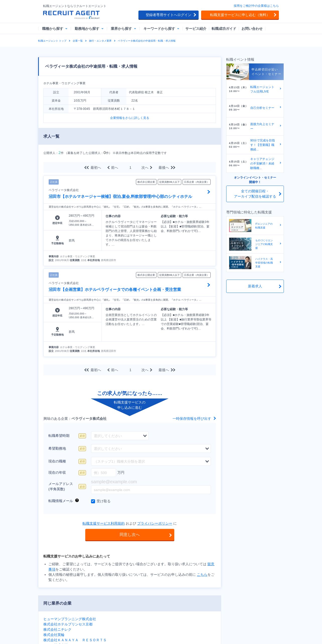322x644 pixels.
Task: Open 転職成功ガイド nav item
Action: (224, 29)
